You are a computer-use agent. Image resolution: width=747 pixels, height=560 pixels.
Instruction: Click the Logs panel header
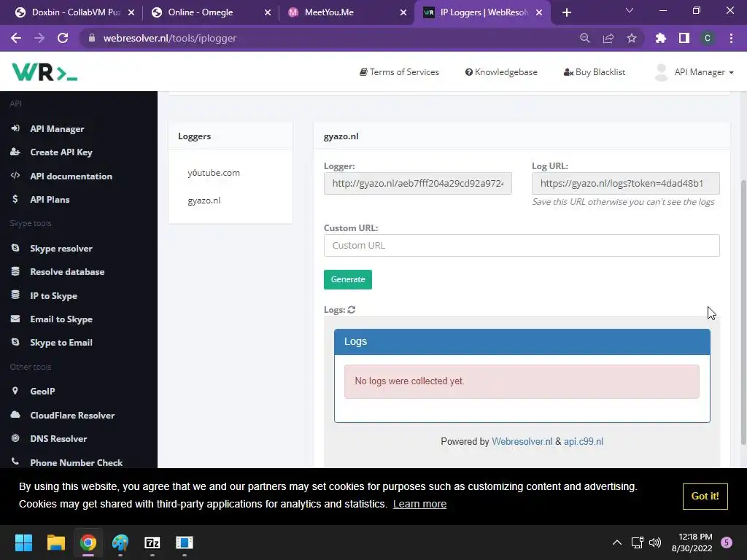click(522, 341)
